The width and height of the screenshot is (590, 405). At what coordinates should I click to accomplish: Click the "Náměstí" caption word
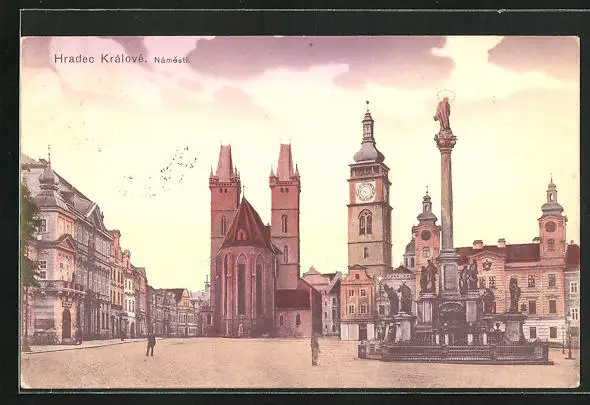172,60
